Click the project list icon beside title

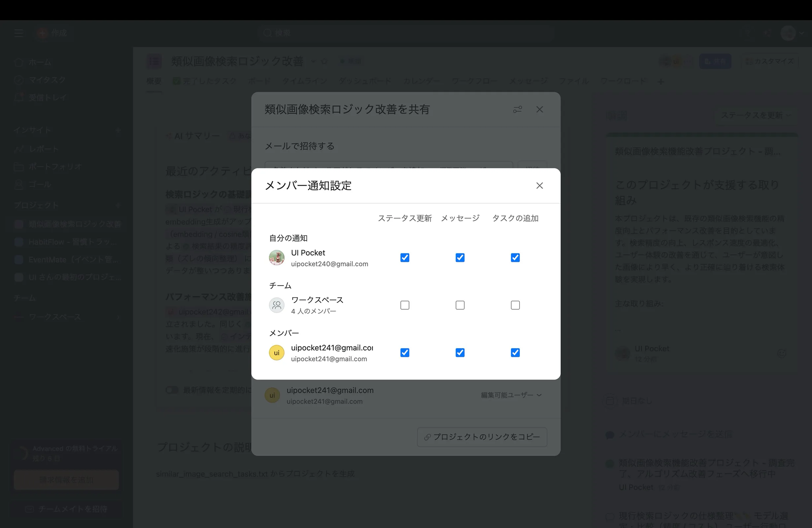click(154, 61)
